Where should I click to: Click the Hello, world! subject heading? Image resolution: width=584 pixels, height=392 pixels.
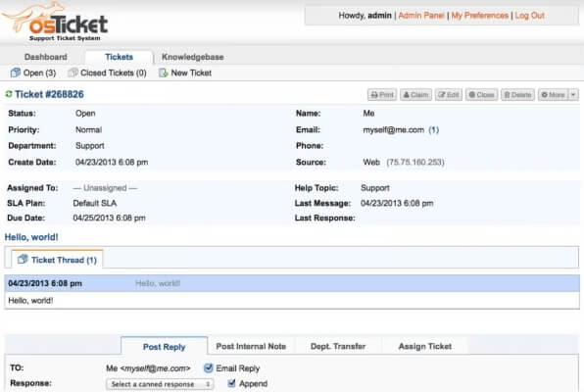click(x=31, y=237)
